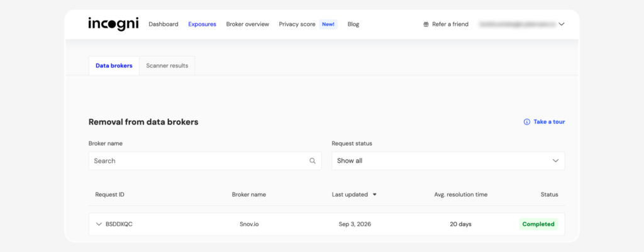Click the Sep 3, 2026 date cell
Viewport: 644px width, 252px height.
pos(355,224)
